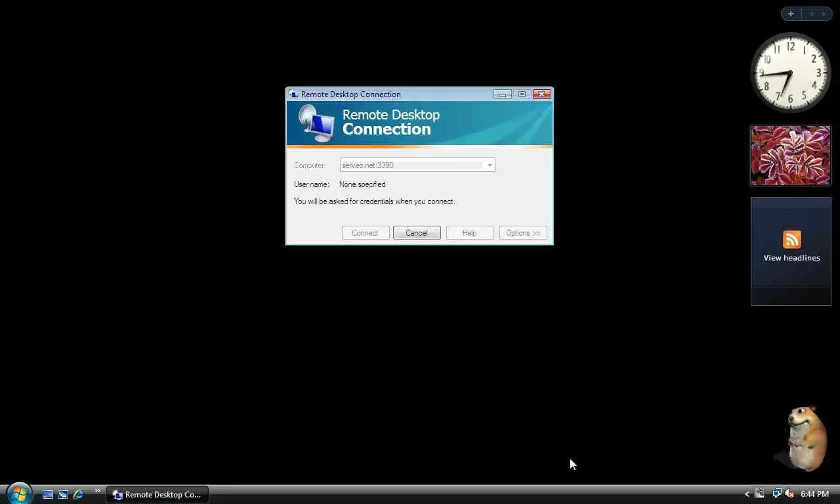Click the slideshow leaves picture gadget
Image resolution: width=840 pixels, height=504 pixels.
pos(791,156)
